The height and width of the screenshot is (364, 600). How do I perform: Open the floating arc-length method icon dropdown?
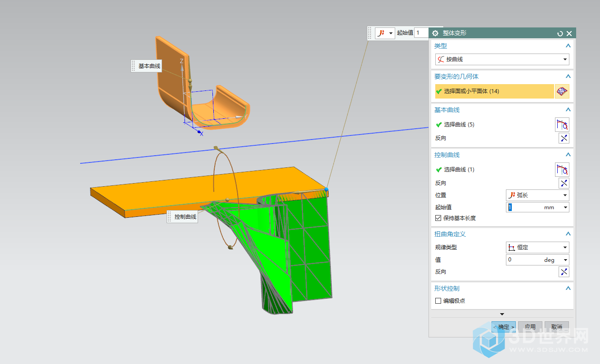(x=385, y=33)
